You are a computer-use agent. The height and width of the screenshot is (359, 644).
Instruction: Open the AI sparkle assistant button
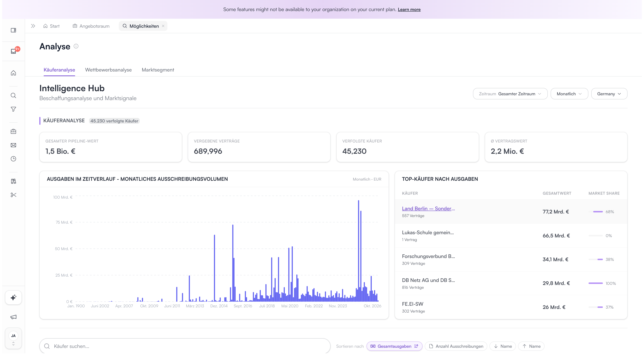click(x=13, y=297)
